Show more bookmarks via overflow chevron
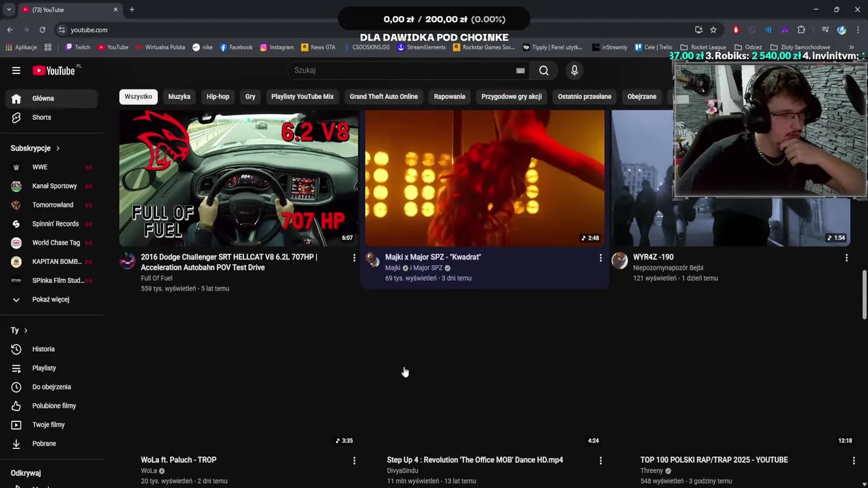Viewport: 868px width, 488px height. [851, 47]
